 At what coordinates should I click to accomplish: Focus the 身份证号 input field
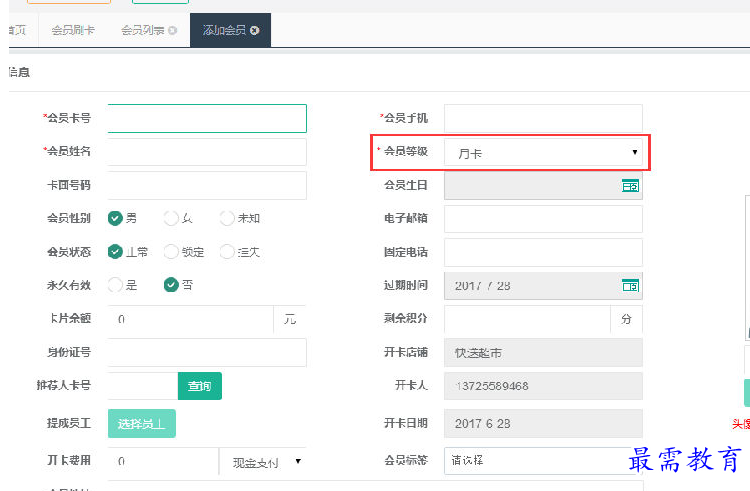click(207, 352)
